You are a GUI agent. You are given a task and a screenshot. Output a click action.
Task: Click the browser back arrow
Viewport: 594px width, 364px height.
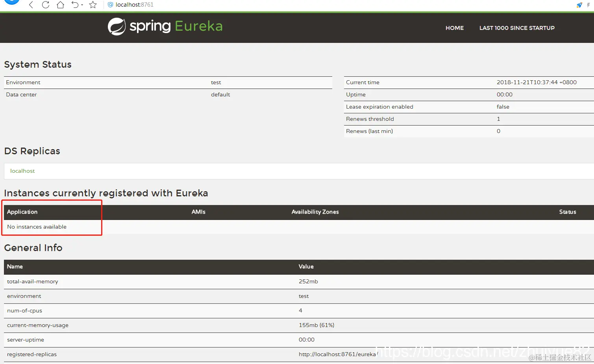coord(31,5)
